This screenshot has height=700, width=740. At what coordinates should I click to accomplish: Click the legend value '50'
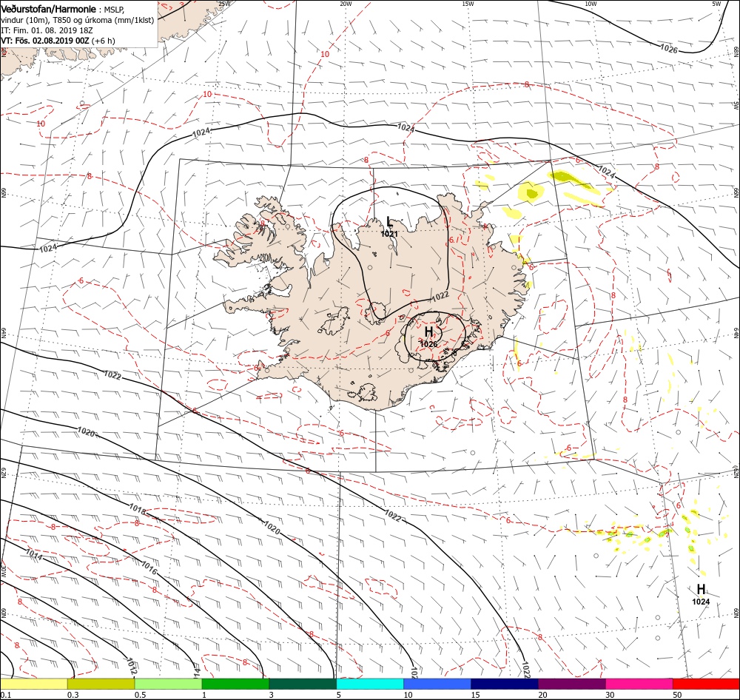pos(677,695)
